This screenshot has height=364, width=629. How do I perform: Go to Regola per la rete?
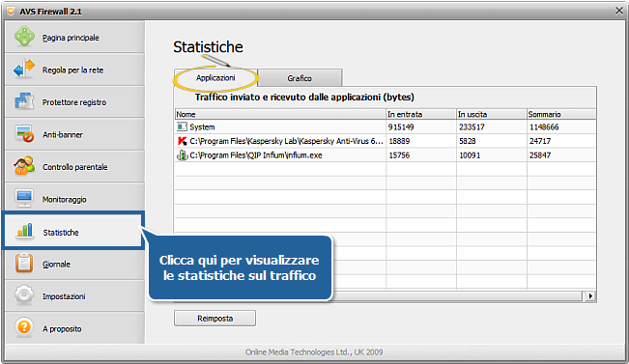tap(74, 70)
